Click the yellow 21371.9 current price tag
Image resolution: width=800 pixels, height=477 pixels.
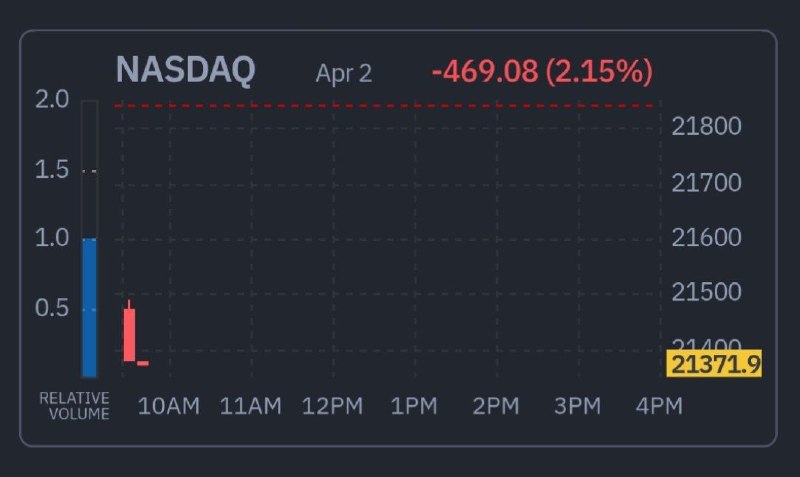[716, 364]
